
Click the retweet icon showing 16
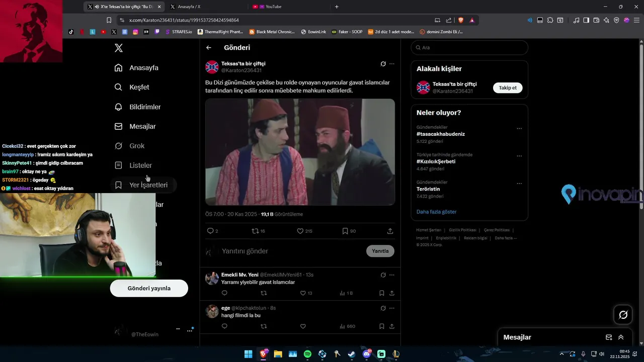point(255,231)
